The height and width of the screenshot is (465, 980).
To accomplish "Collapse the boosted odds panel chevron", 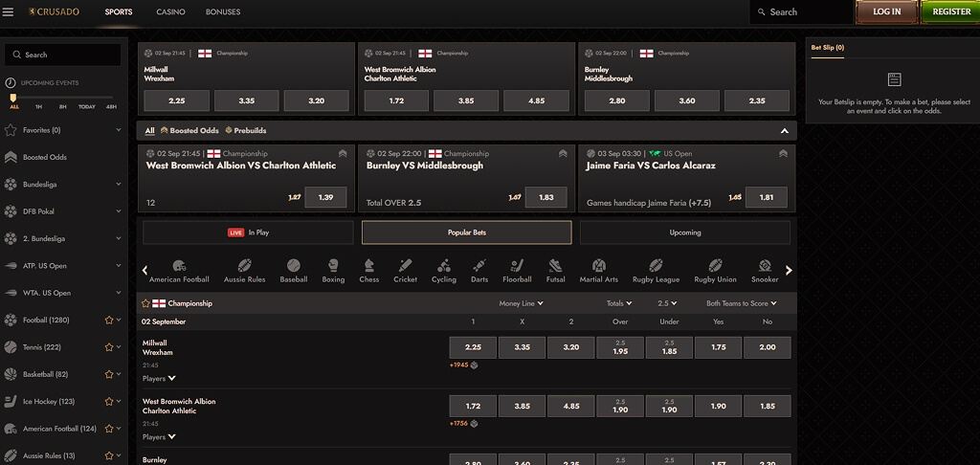I will [785, 131].
